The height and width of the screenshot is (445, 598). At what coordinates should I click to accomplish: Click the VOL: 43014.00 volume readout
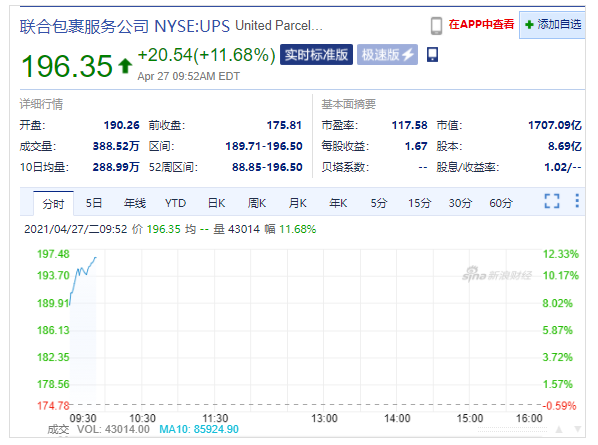point(113,429)
